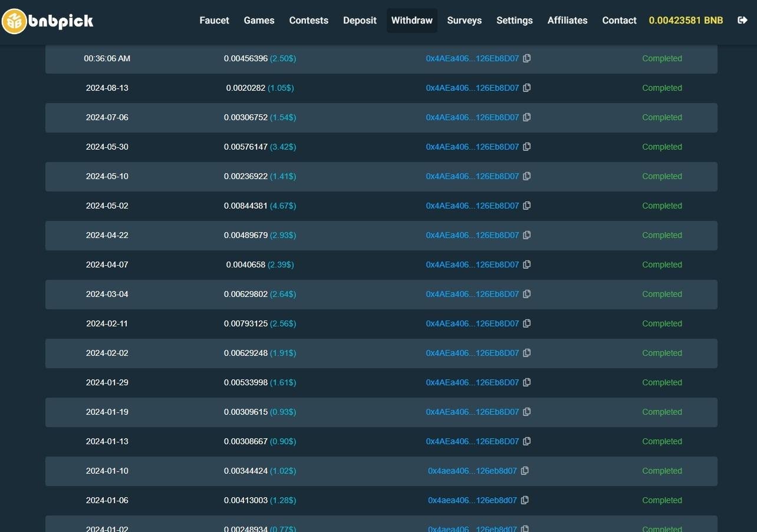Click the date 2024-01-13
The image size is (757, 532).
pos(107,441)
